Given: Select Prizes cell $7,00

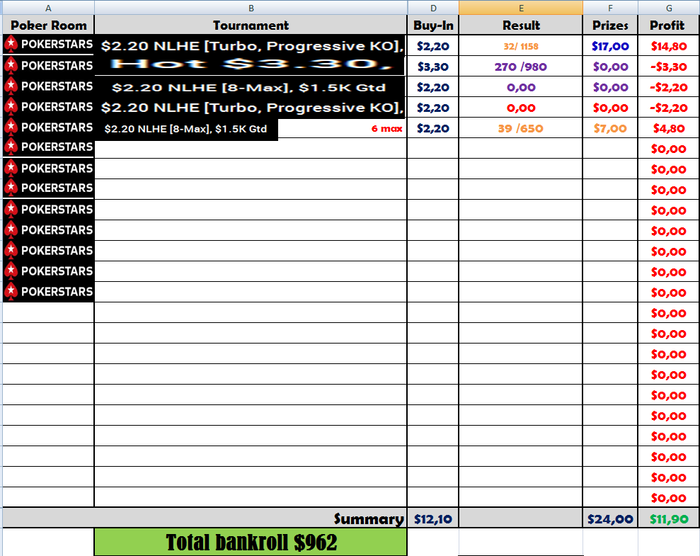Looking at the screenshot, I should click(610, 128).
